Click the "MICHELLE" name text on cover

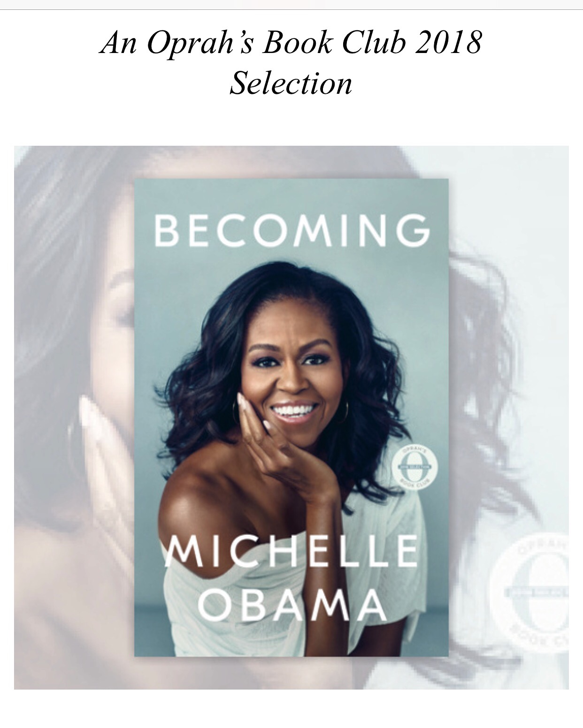click(292, 550)
